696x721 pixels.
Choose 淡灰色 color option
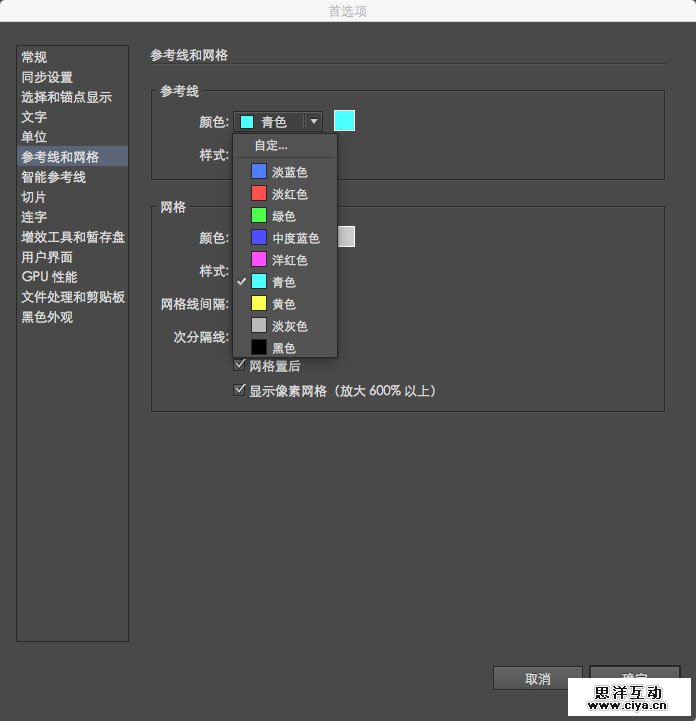pos(289,326)
